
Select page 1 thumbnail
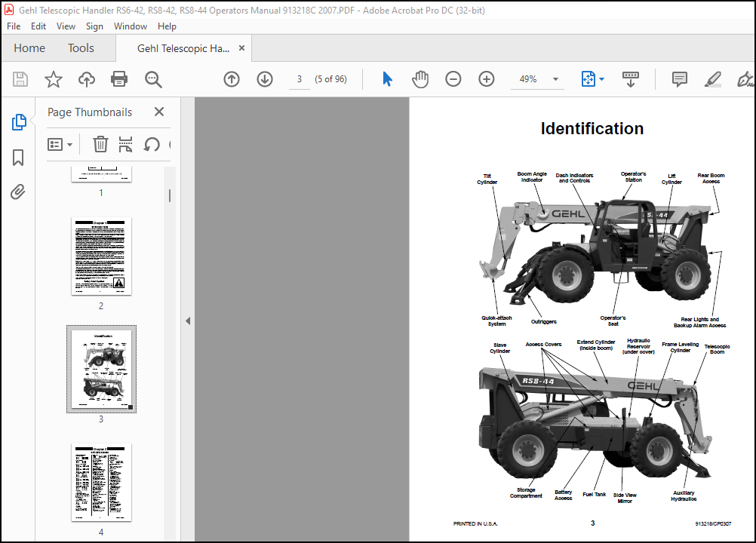click(x=101, y=174)
